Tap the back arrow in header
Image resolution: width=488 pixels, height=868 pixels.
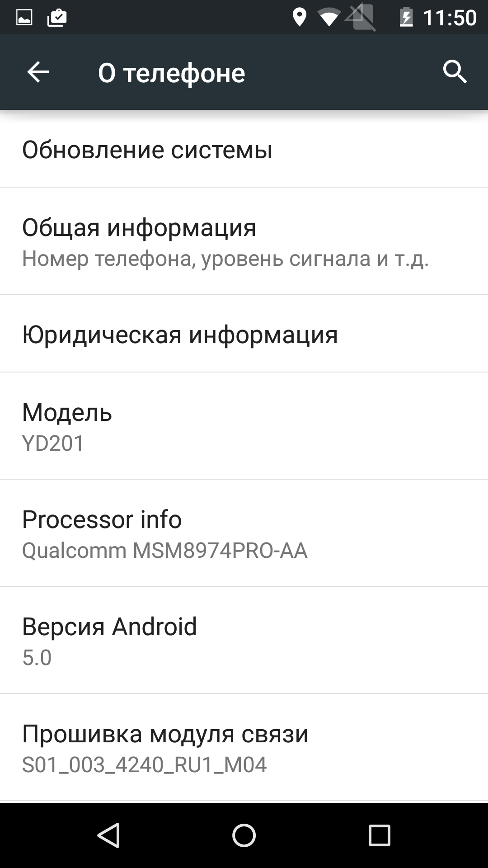click(38, 72)
